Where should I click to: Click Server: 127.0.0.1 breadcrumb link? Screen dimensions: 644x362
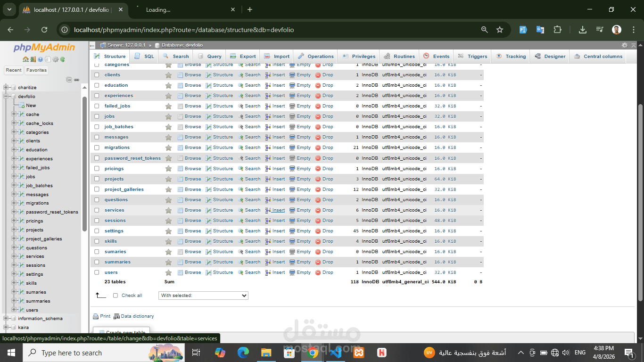(x=127, y=45)
